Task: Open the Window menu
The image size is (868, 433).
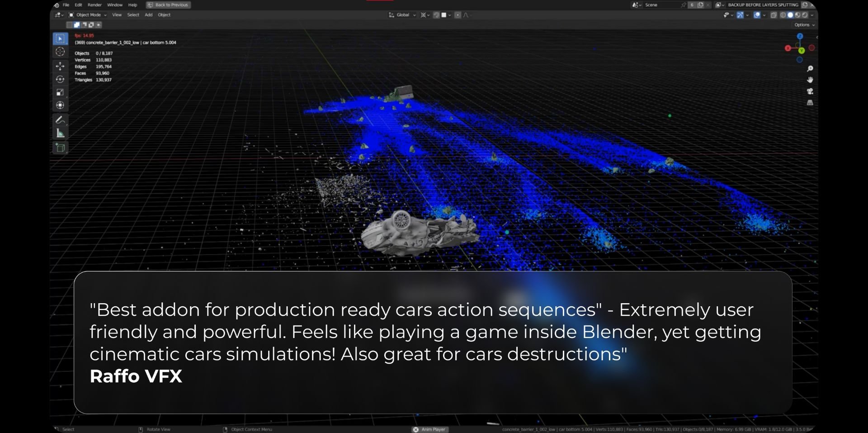Action: point(115,5)
